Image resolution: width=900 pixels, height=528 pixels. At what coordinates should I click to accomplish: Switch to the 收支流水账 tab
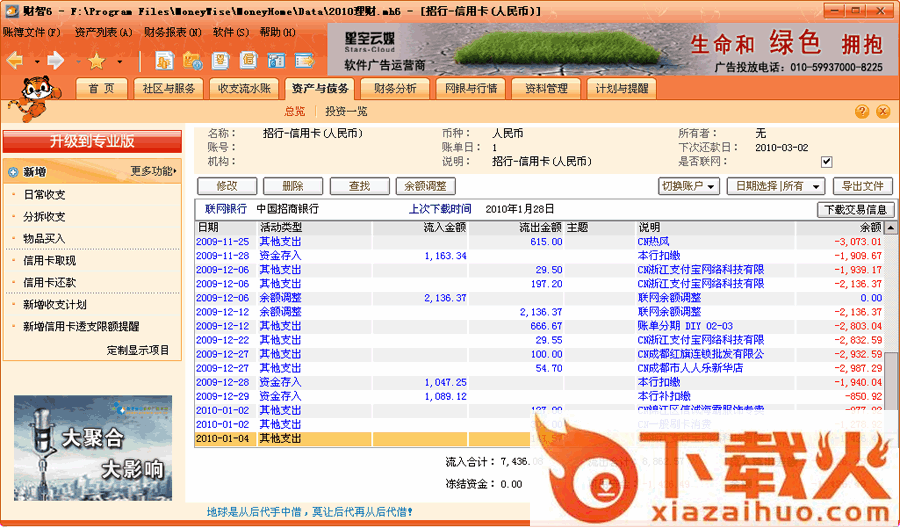(x=244, y=88)
